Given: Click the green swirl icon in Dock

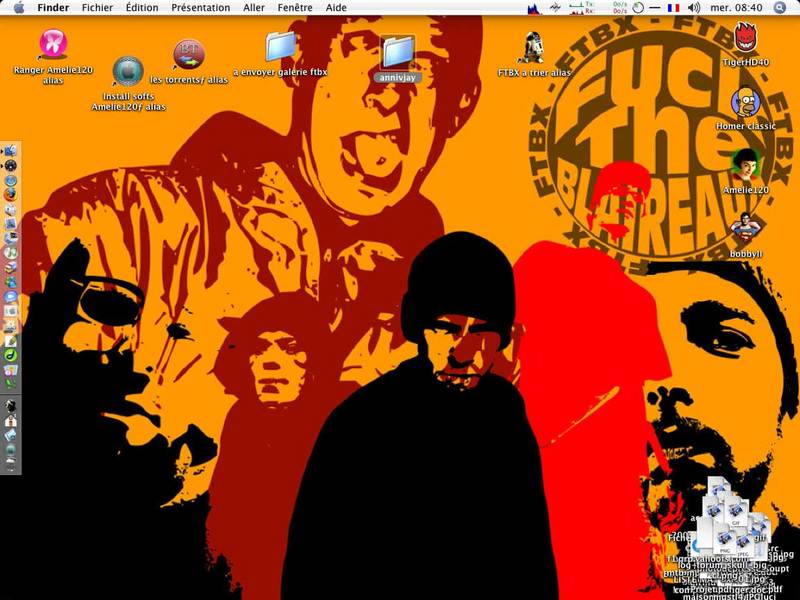Looking at the screenshot, I should pos(11,356).
